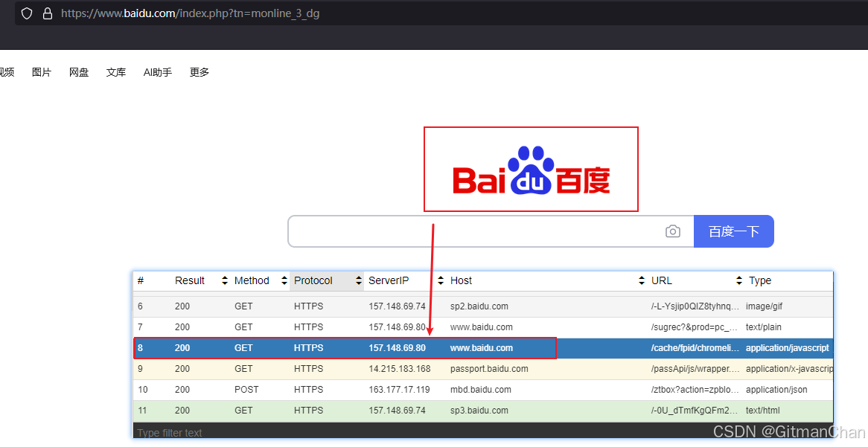Open the AI助手 navigation link
Viewport: 868px width, 447px height.
pos(158,72)
